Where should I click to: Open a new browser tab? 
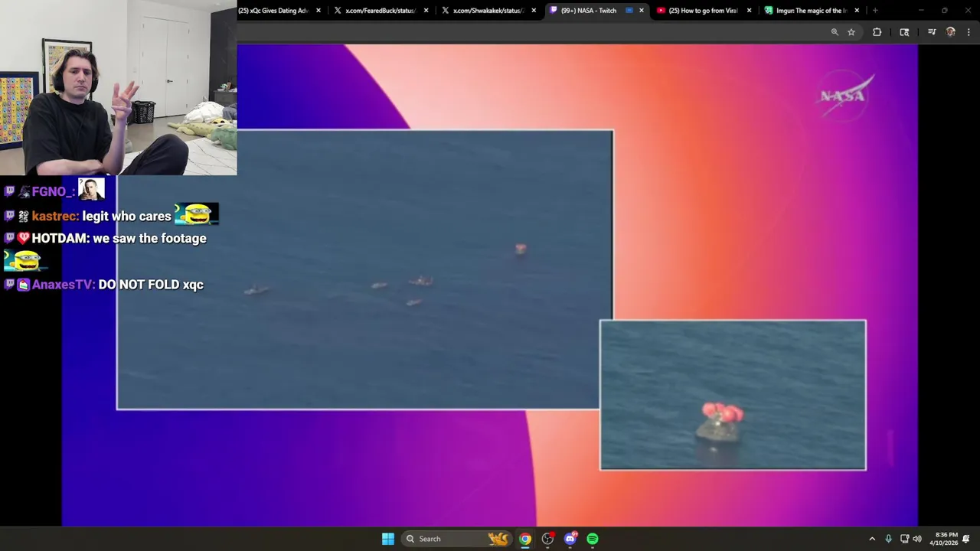[875, 11]
